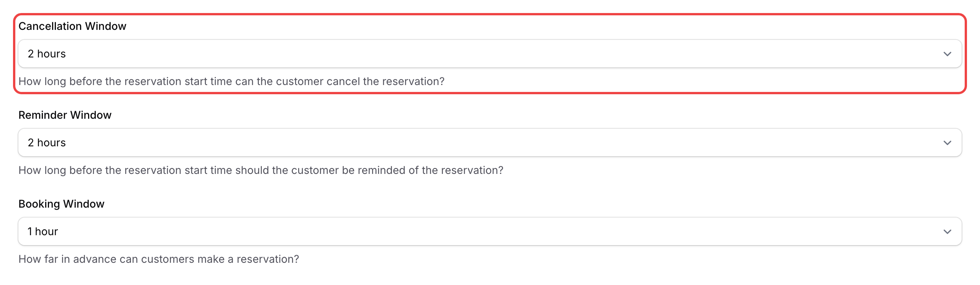
Task: Click the cancellation helper text about reservation start time
Action: click(232, 81)
